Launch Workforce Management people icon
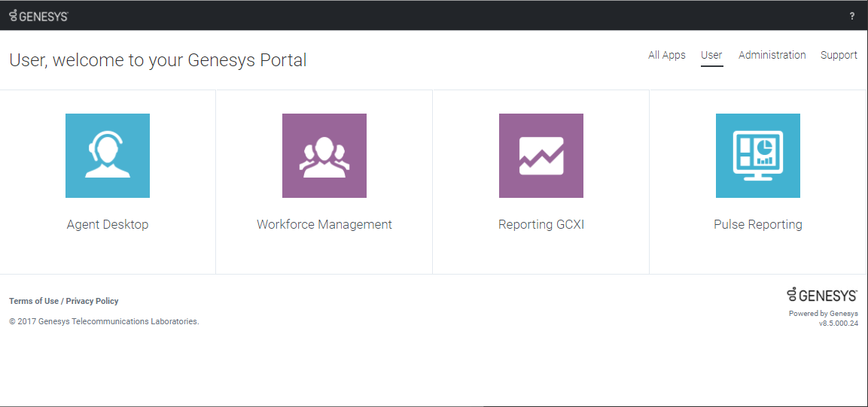 [x=324, y=156]
